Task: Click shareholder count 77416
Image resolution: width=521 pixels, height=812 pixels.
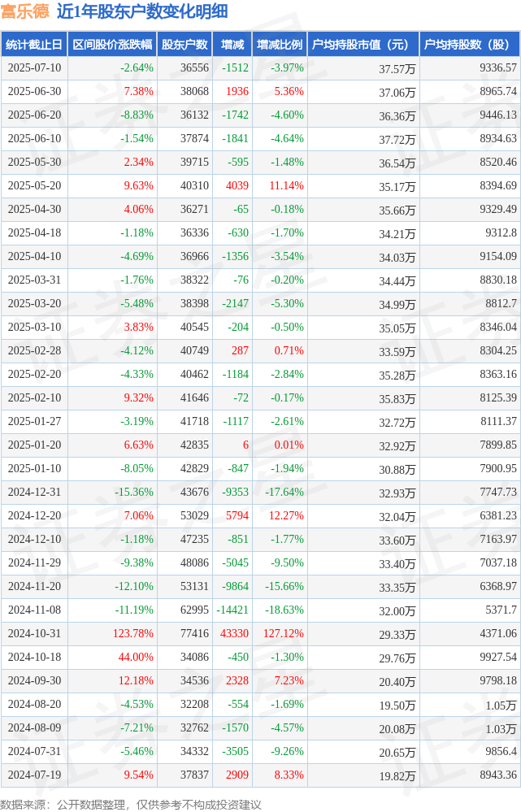Action: point(194,633)
